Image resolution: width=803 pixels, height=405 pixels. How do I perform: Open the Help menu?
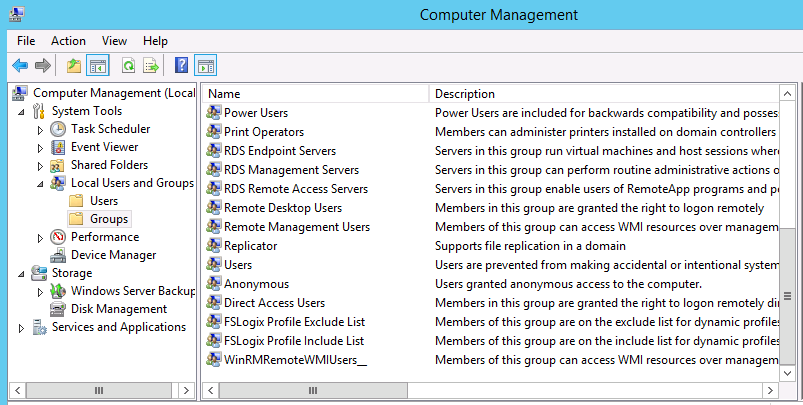(155, 41)
